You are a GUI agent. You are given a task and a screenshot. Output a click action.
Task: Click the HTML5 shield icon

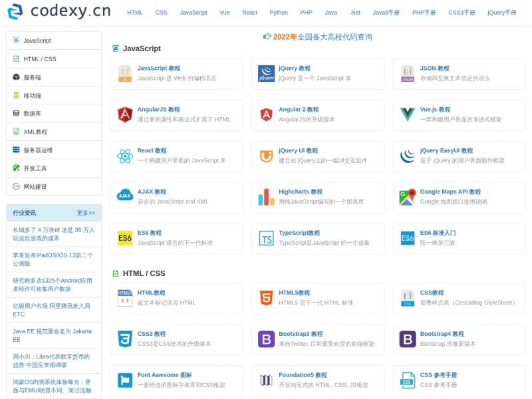267,298
